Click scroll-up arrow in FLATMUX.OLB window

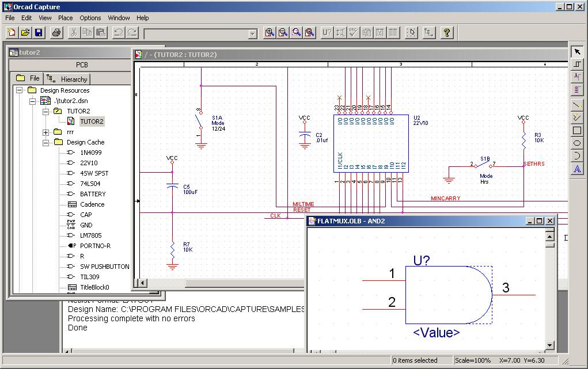coord(550,236)
